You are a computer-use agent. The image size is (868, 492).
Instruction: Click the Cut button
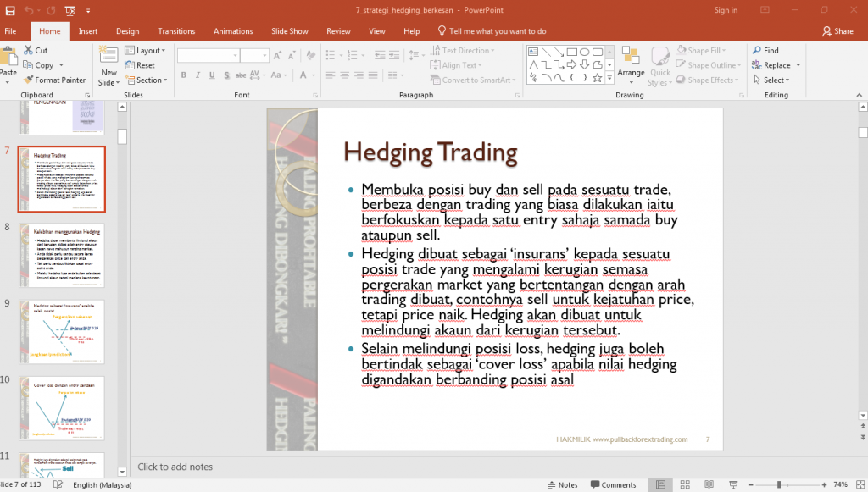click(x=36, y=50)
